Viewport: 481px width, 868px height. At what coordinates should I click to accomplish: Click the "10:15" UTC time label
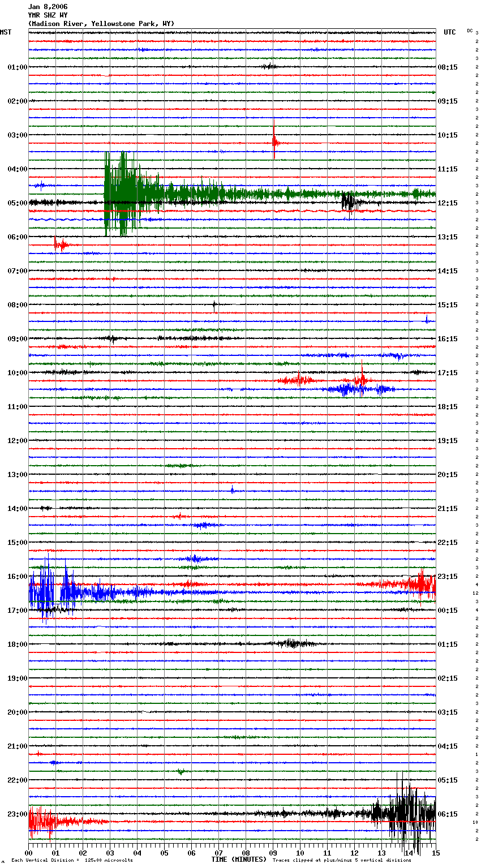448,135
